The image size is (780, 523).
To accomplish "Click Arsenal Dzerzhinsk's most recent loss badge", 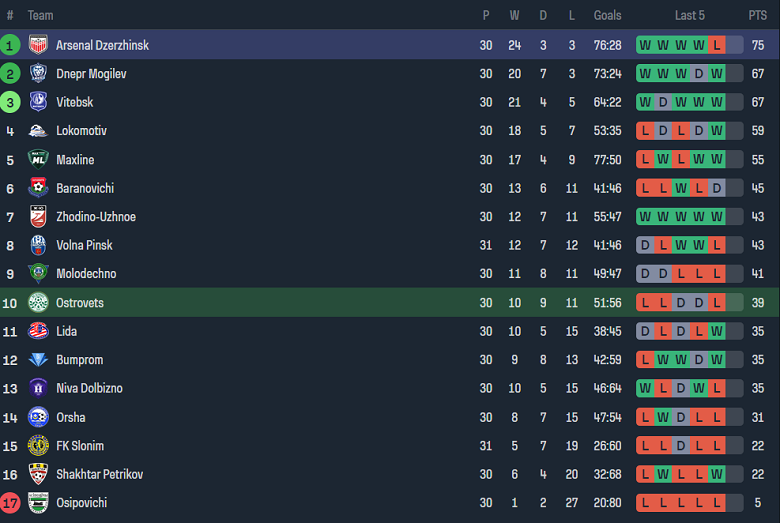I will click(x=716, y=45).
